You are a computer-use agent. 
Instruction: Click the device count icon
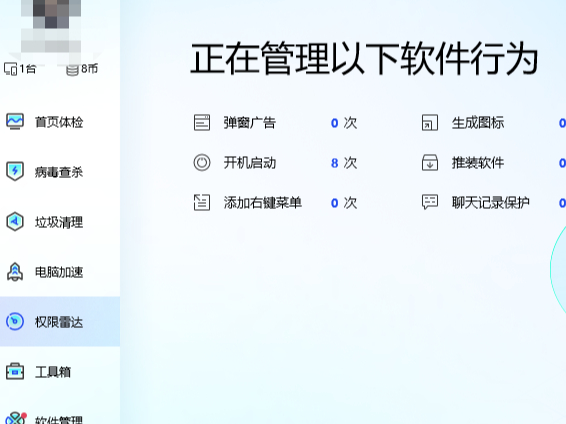(10, 69)
